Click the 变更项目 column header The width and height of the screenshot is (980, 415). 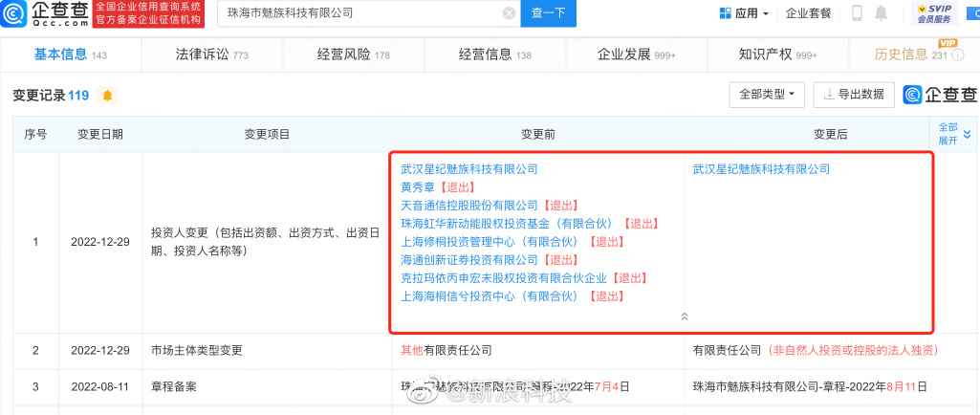click(267, 135)
